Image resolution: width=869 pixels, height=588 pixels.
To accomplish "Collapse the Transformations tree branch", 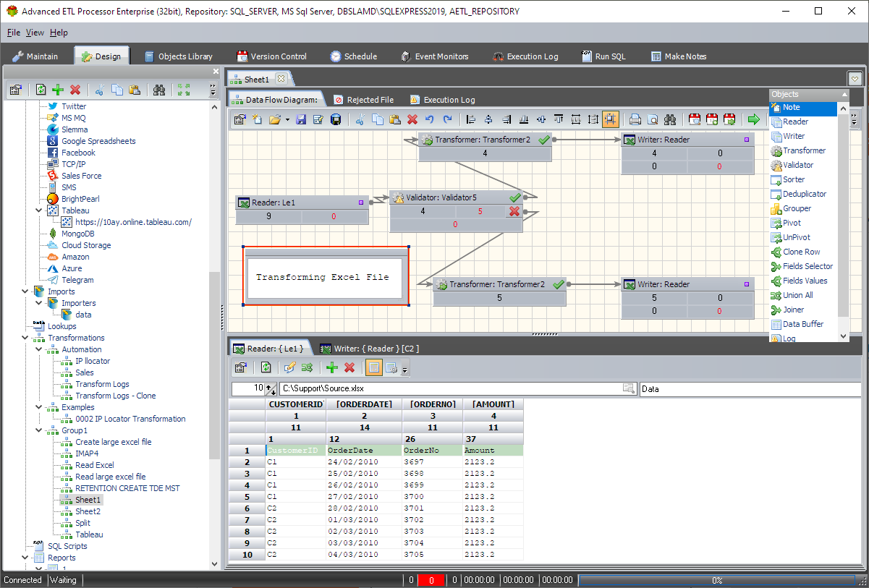I will [25, 338].
